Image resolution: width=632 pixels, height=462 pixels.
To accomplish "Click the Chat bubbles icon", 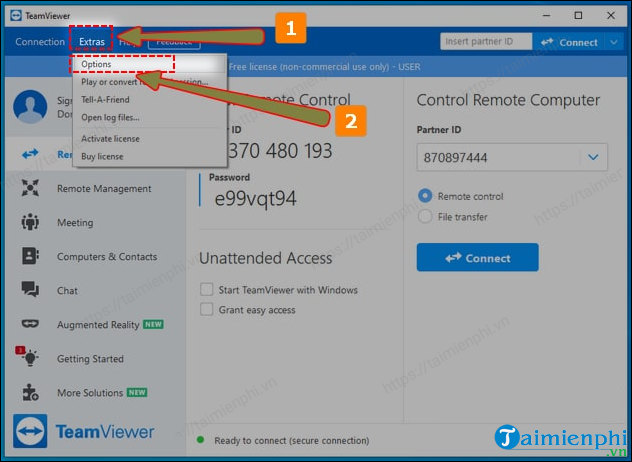I will pyautogui.click(x=30, y=289).
